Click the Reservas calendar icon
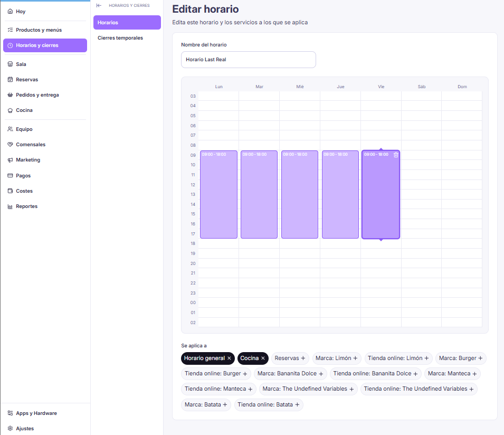Screen dimensions: 504x435 tap(10, 79)
